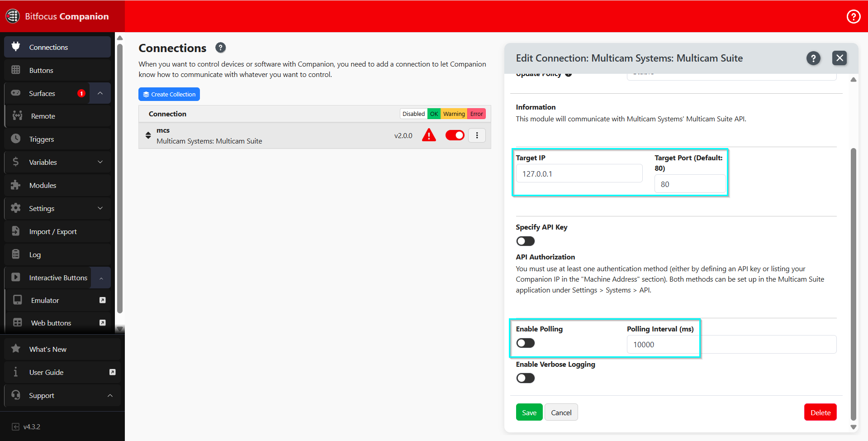The image size is (868, 441).
Task: Click the green Save button
Action: coord(529,412)
